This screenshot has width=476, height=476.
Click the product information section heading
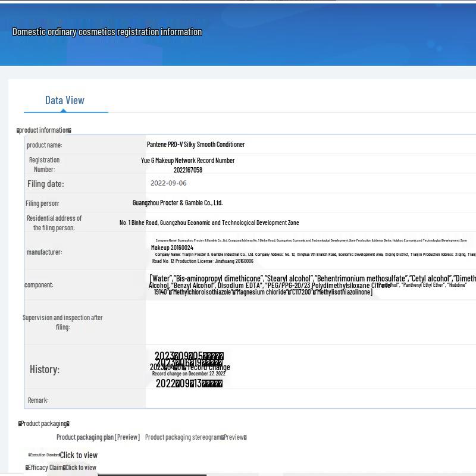(44, 130)
